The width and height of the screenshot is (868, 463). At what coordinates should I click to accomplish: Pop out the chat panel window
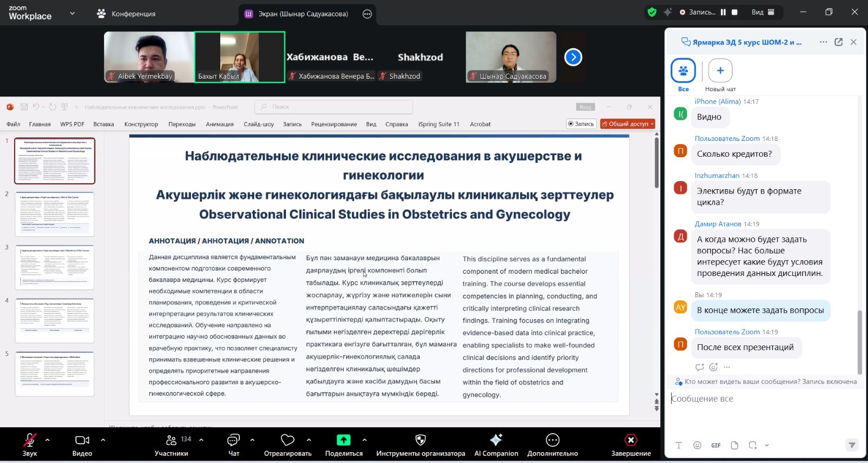[838, 42]
